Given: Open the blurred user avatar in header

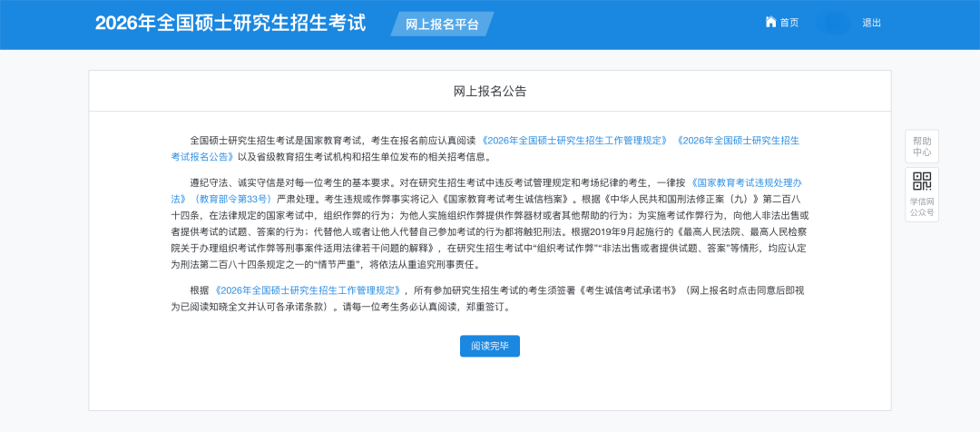Looking at the screenshot, I should [x=833, y=23].
